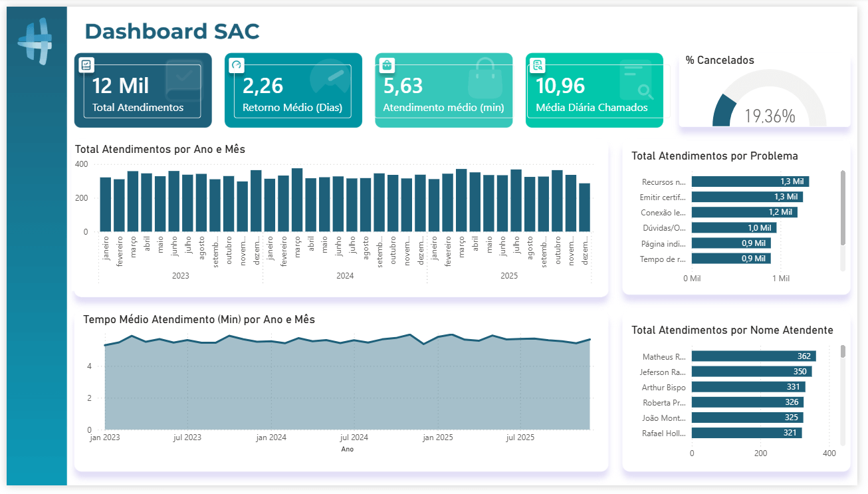868x494 pixels.
Task: Click the gauge icon on Retorno Médio card
Action: coord(237,65)
